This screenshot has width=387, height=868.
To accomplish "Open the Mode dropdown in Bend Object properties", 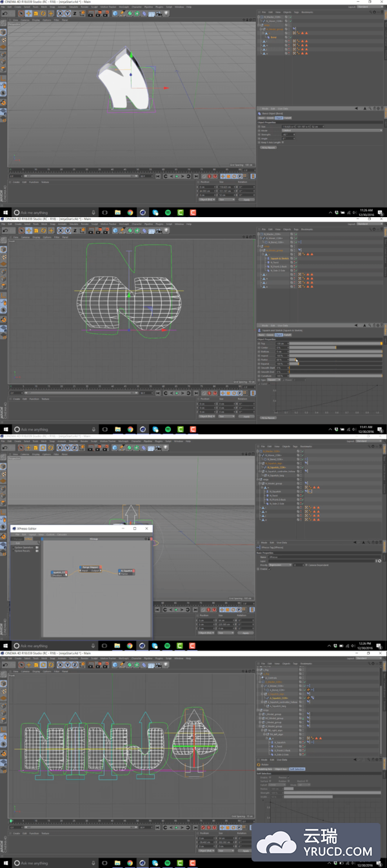I will pyautogui.click(x=332, y=130).
